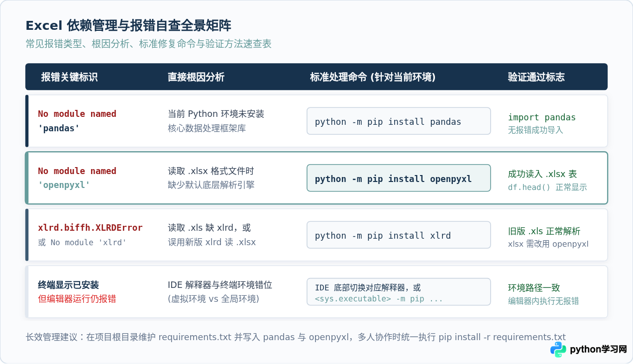Click the 旧版 .xls 正常解析 text
This screenshot has height=364, width=633.
(544, 231)
